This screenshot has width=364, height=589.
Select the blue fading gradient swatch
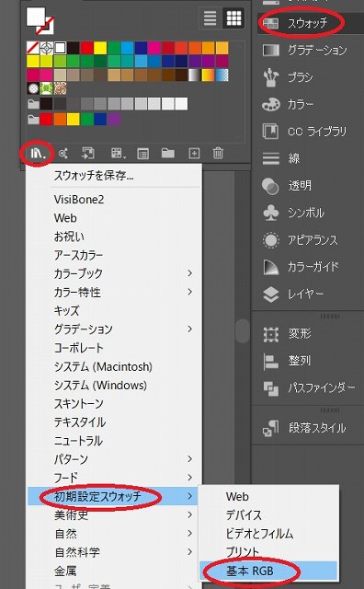coord(222,75)
